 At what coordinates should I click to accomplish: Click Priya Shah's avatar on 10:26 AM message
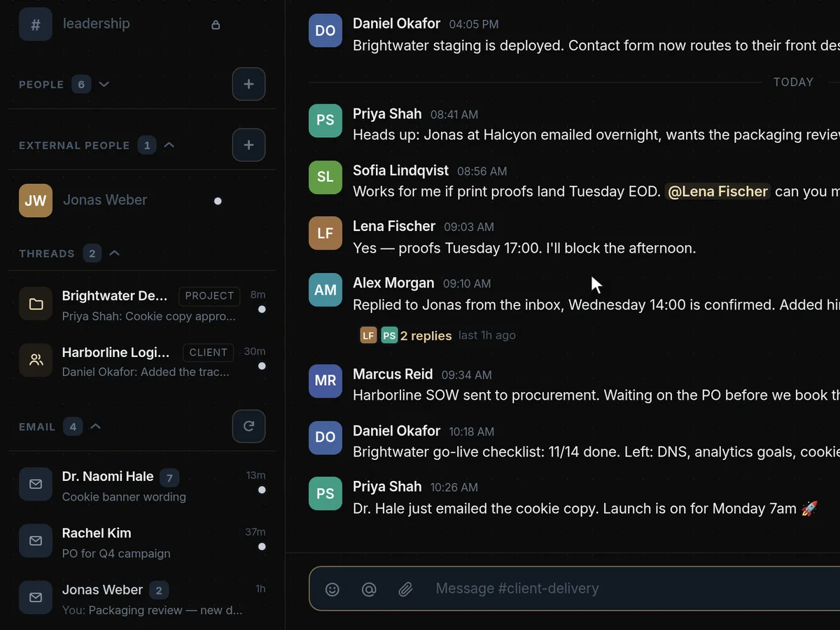(325, 493)
